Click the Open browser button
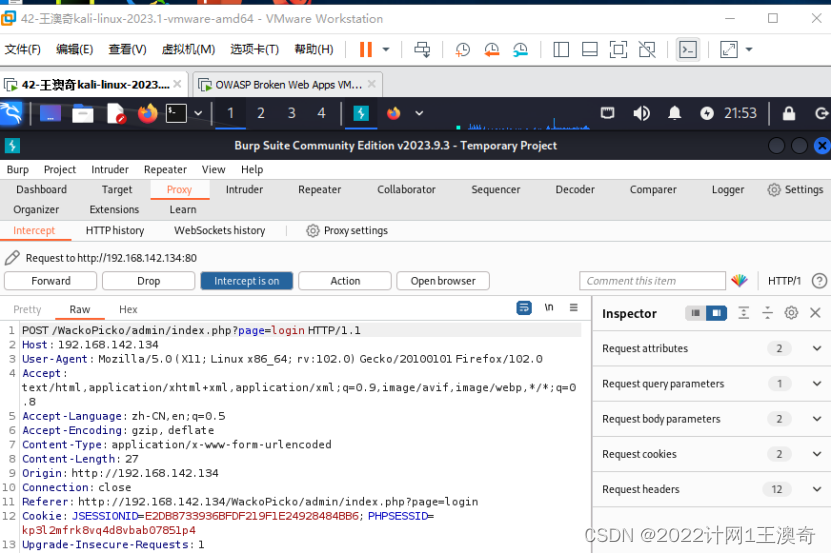This screenshot has width=831, height=554. point(443,281)
